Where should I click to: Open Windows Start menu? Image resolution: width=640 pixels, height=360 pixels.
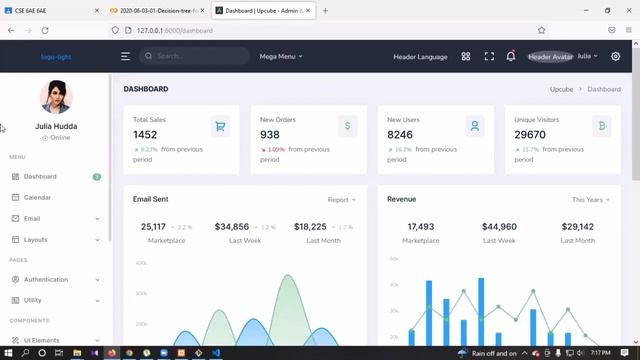(x=8, y=353)
